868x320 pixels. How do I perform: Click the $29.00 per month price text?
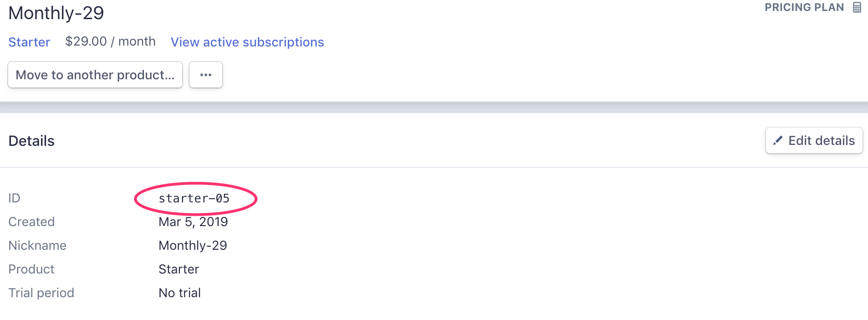tap(110, 41)
